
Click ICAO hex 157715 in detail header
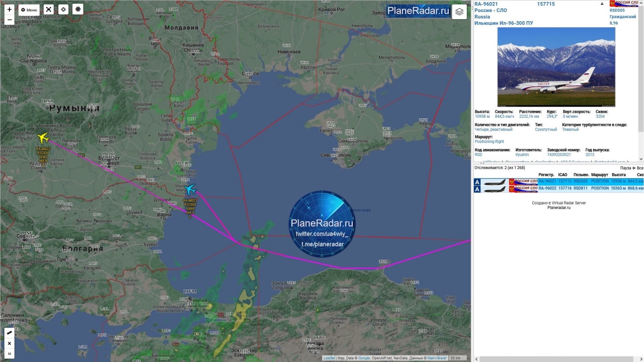546,4
